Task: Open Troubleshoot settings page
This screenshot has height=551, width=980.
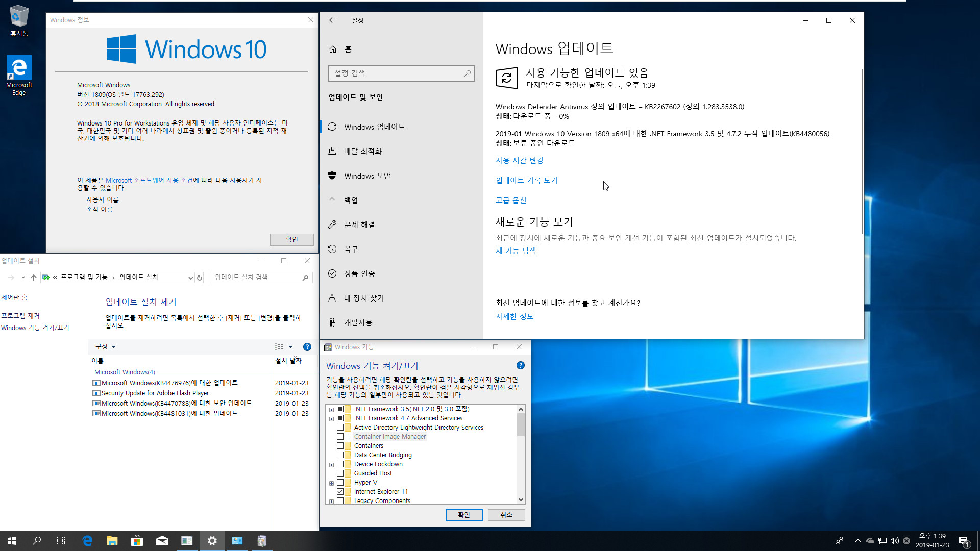Action: click(402, 225)
